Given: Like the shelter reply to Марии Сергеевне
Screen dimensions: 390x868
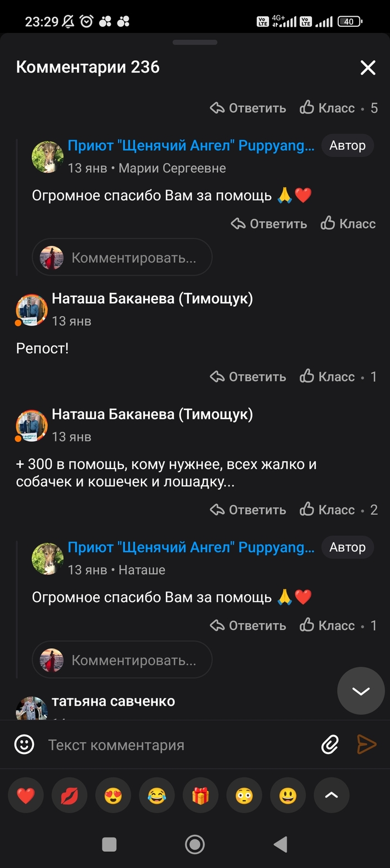Looking at the screenshot, I should point(348,224).
